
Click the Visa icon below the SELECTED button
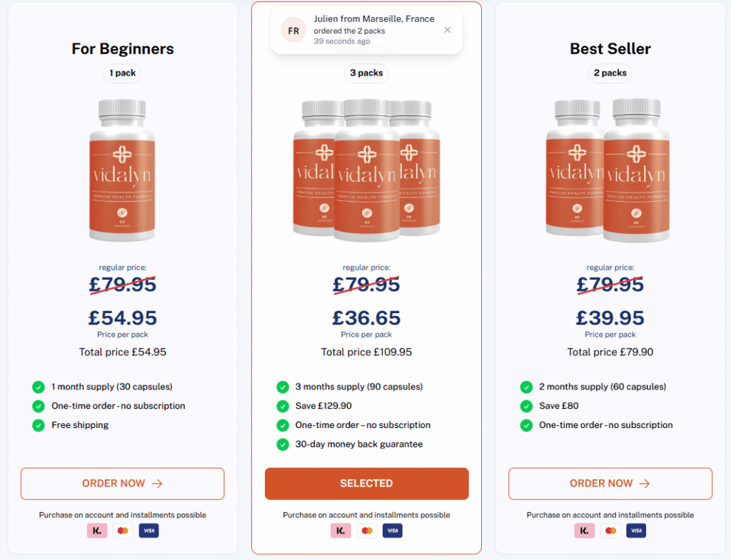(x=392, y=530)
